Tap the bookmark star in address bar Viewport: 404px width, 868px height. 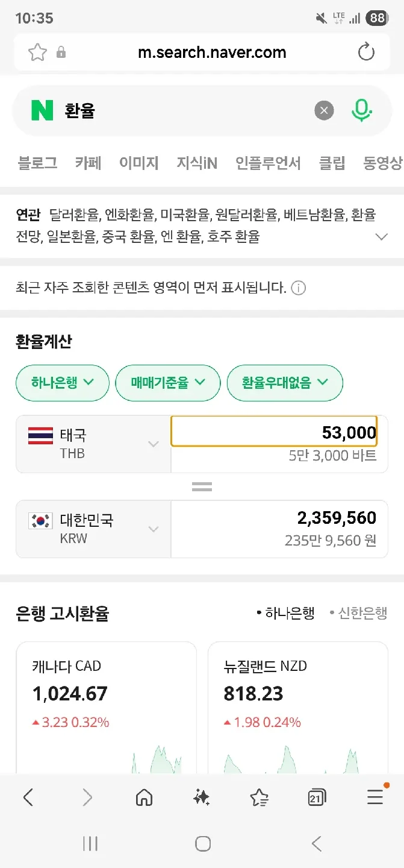pyautogui.click(x=37, y=52)
